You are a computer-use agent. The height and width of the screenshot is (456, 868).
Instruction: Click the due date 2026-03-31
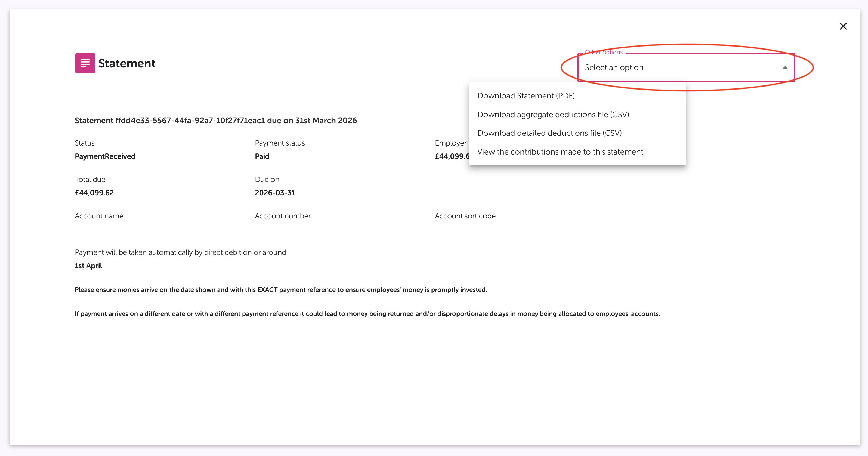pos(275,193)
